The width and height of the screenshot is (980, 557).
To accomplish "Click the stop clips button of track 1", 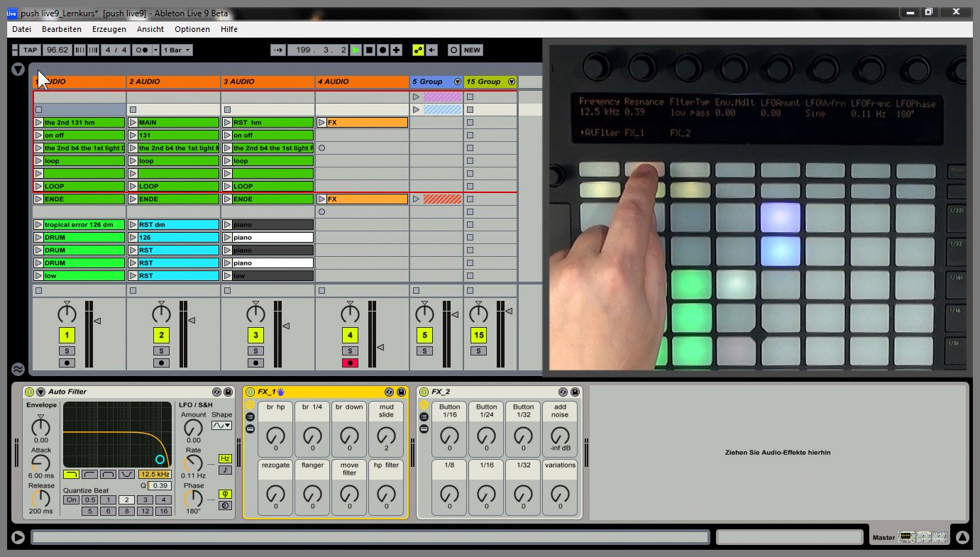I will (x=38, y=290).
